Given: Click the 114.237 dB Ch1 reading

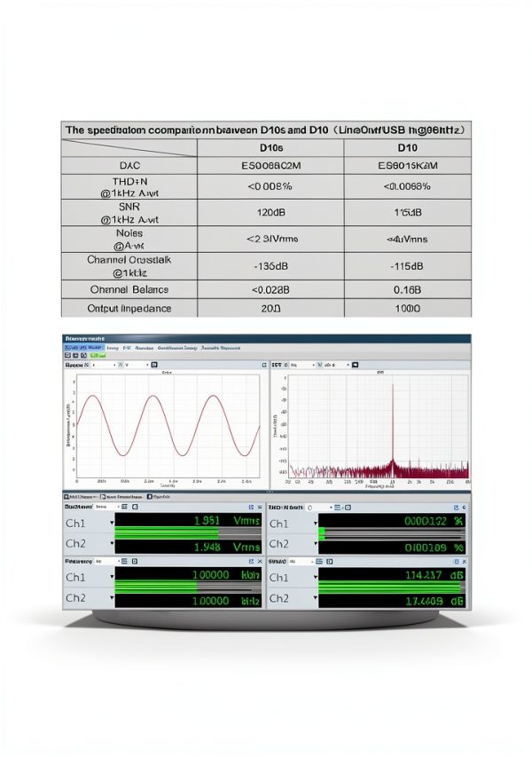Looking at the screenshot, I should [x=435, y=575].
